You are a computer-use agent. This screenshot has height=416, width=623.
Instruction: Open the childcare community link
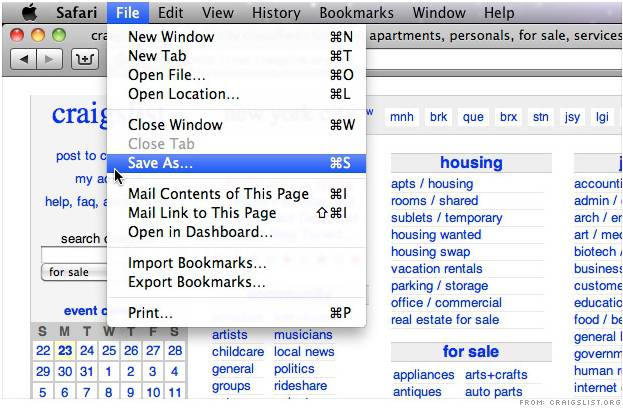tap(238, 352)
